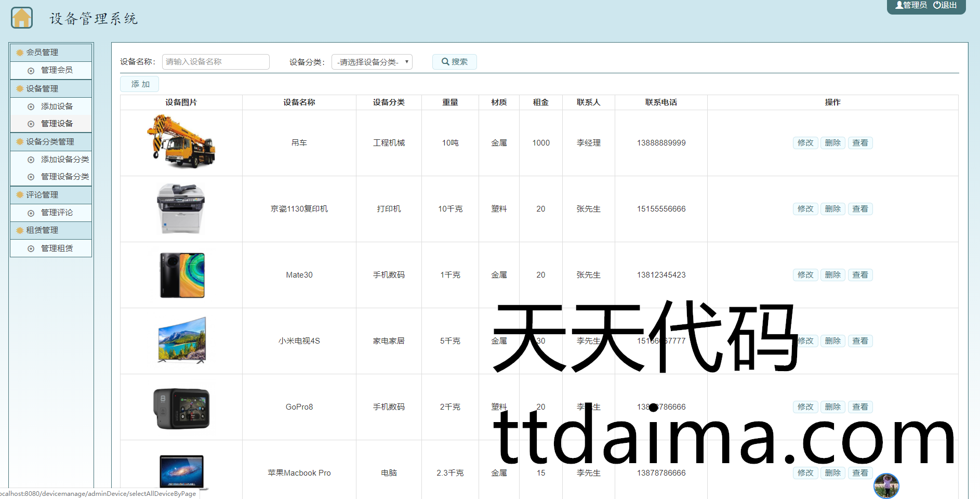The width and height of the screenshot is (980, 499).
Task: Open 管理会员 in the sidebar
Action: [57, 70]
